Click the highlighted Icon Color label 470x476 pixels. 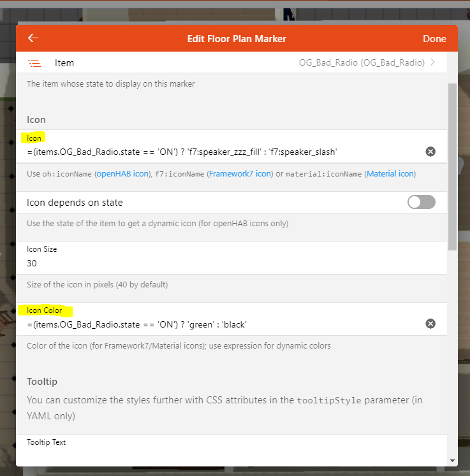click(x=45, y=310)
